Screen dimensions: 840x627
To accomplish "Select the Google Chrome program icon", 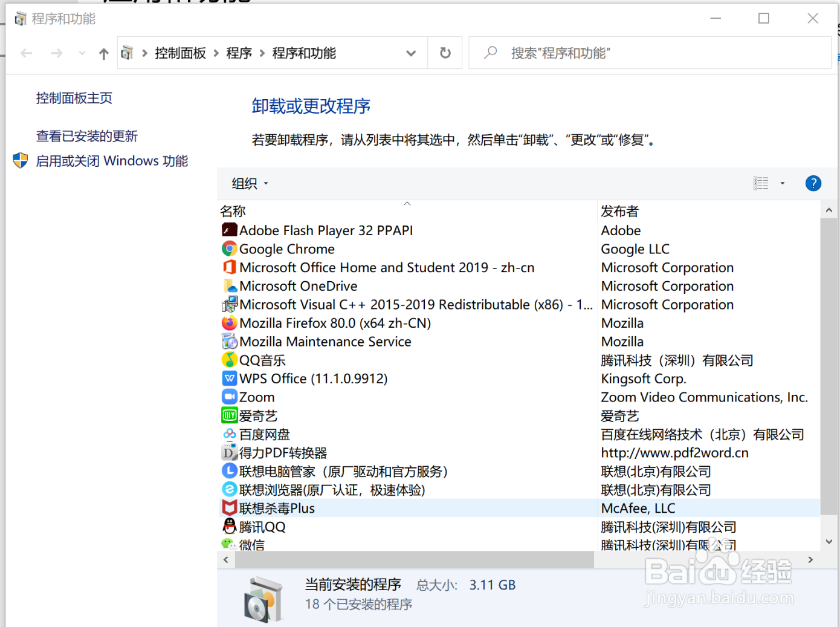I will (229, 249).
